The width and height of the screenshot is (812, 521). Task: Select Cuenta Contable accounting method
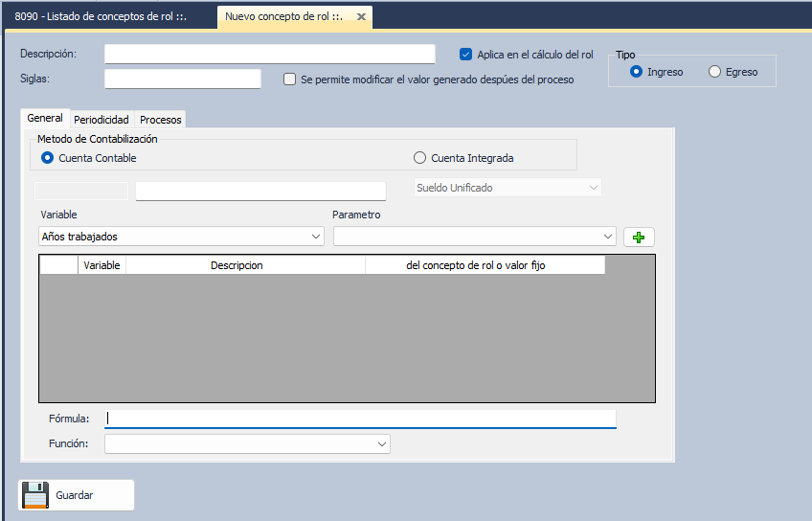coord(47,158)
